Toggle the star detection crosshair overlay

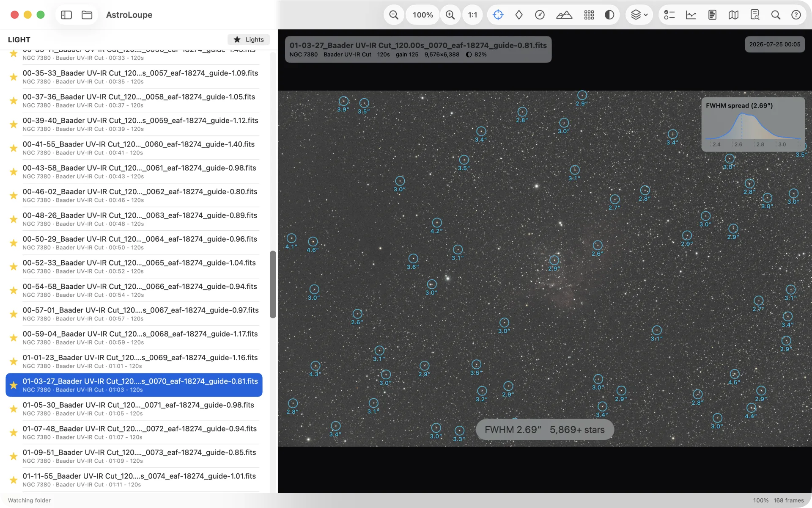498,15
